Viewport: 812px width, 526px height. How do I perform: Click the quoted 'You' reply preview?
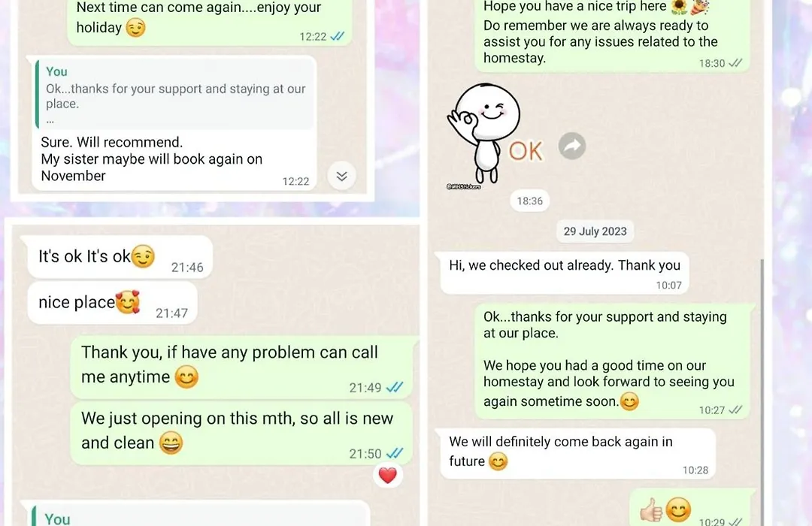coord(175,94)
